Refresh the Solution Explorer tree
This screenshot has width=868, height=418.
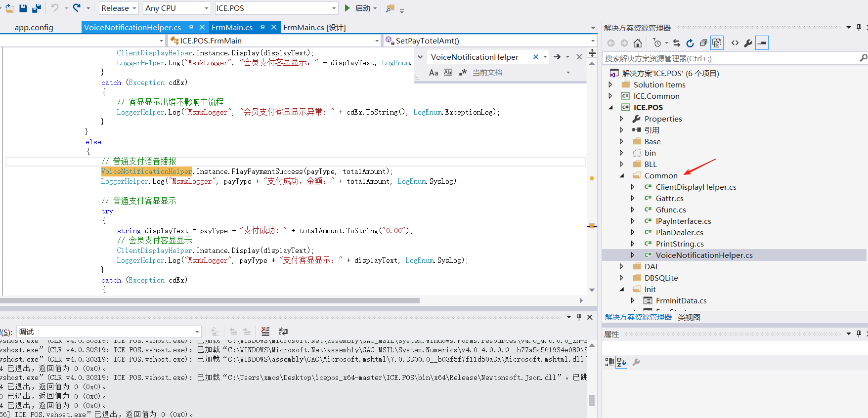690,43
